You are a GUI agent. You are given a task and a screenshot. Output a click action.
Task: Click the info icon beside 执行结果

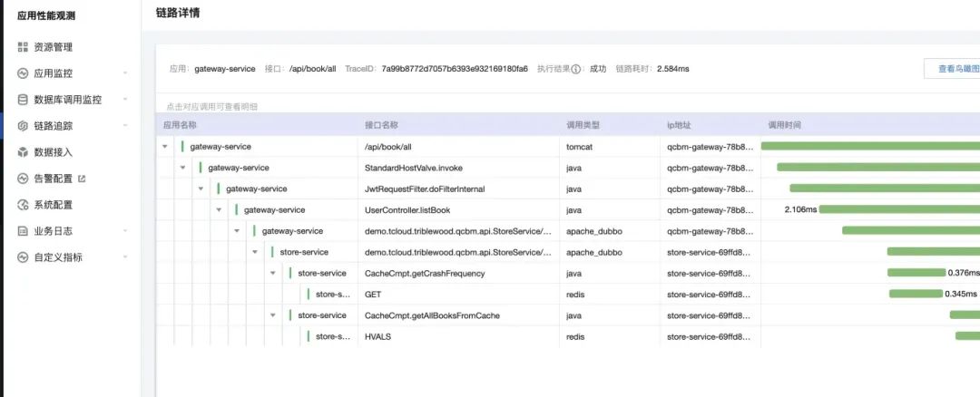(576, 69)
